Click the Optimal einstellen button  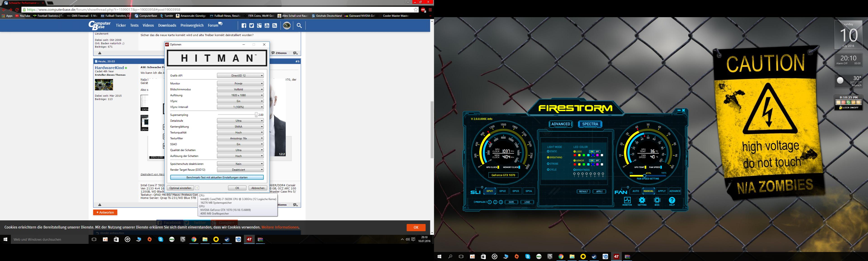tap(180, 188)
